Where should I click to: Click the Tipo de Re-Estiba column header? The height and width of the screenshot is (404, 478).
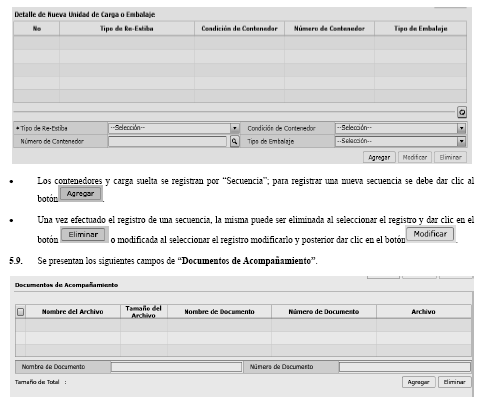pyautogui.click(x=127, y=29)
